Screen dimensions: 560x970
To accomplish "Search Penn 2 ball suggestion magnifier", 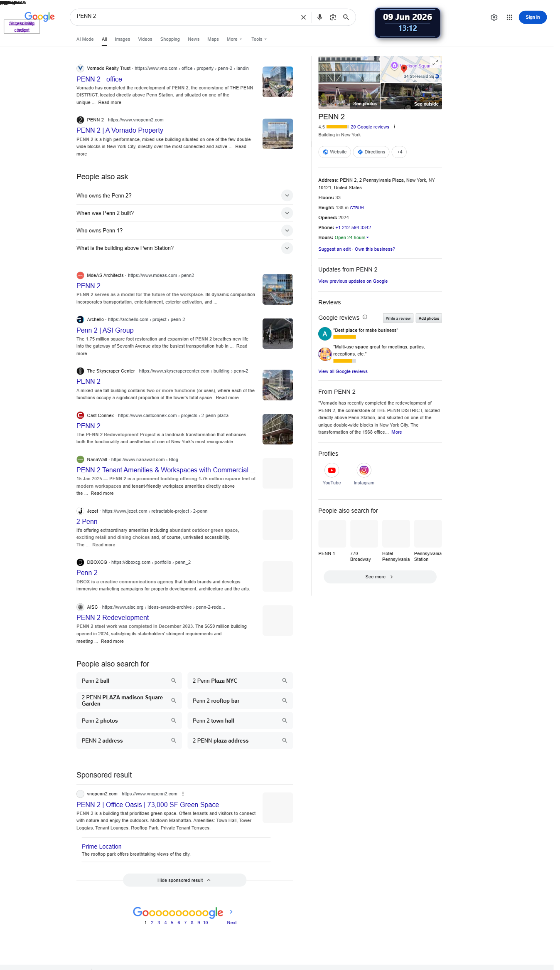I will pyautogui.click(x=174, y=681).
